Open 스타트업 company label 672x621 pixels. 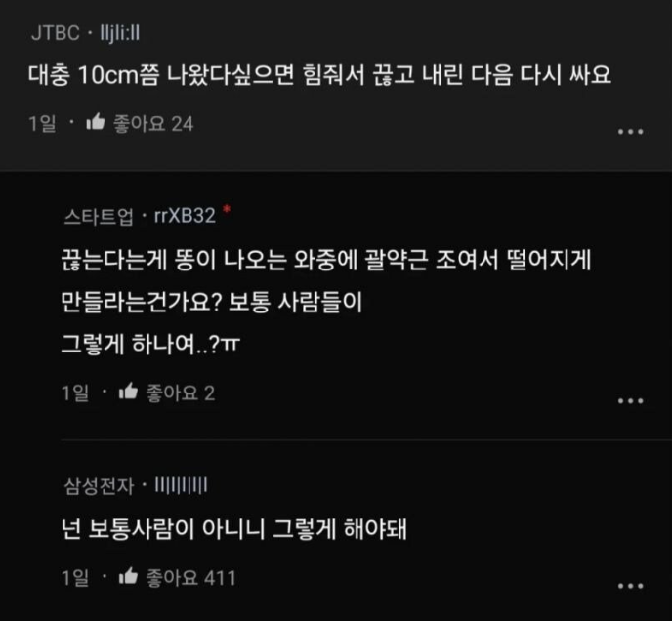99,216
